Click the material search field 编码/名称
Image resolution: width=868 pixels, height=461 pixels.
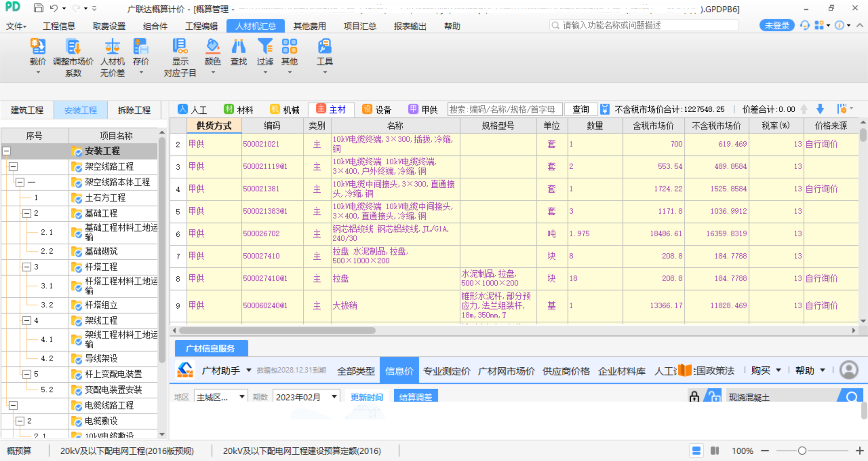point(505,109)
